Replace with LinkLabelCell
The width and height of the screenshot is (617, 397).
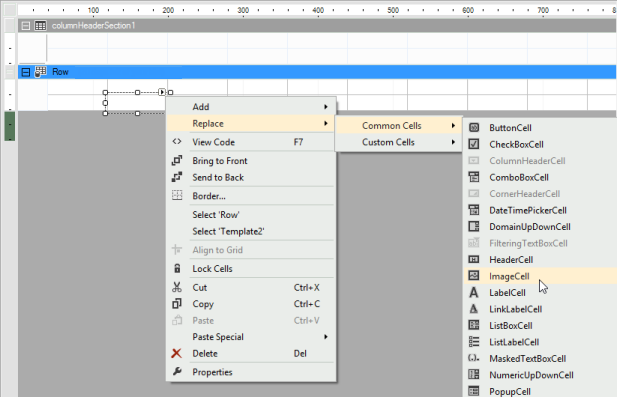click(540, 309)
